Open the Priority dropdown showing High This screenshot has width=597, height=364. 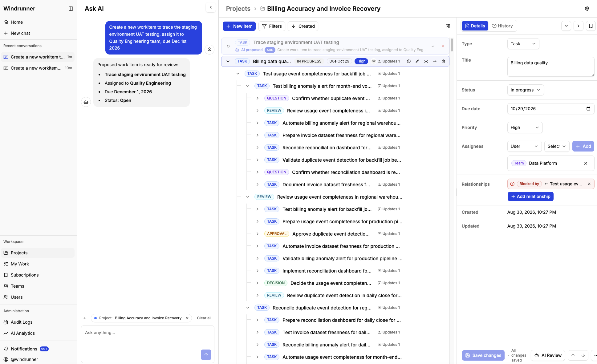(525, 127)
